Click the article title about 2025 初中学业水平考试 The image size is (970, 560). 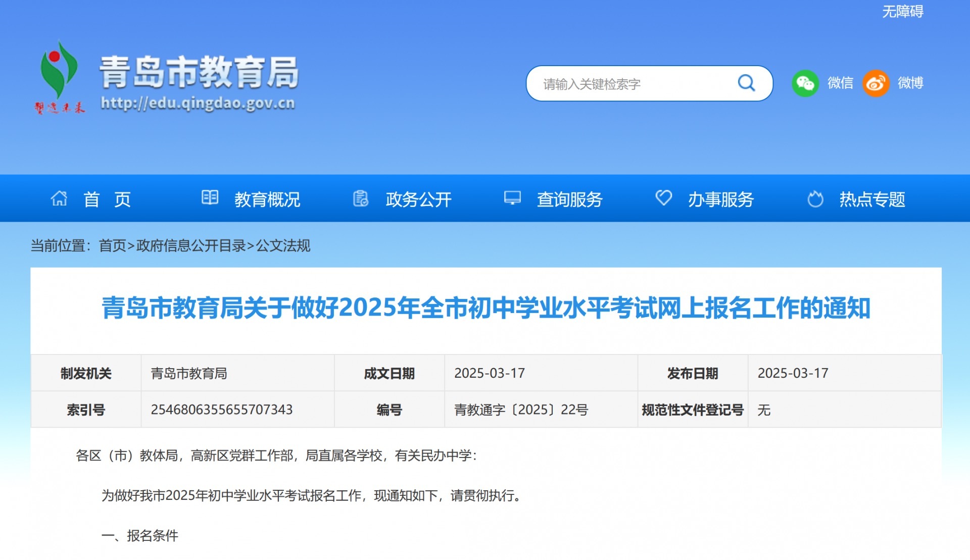pyautogui.click(x=486, y=308)
